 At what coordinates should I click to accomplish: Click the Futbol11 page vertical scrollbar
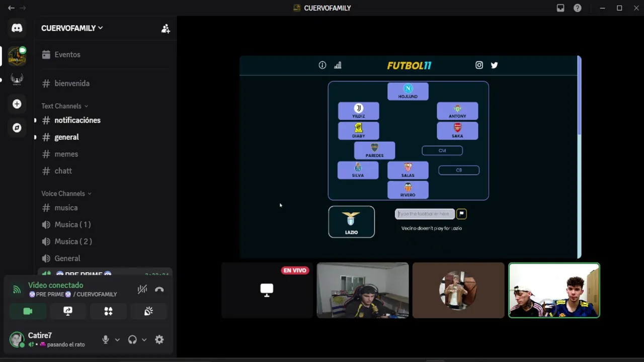point(579,96)
